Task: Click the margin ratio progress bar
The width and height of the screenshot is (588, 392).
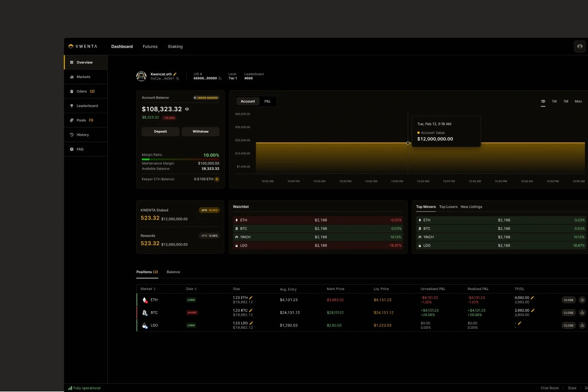Action: tap(180, 159)
